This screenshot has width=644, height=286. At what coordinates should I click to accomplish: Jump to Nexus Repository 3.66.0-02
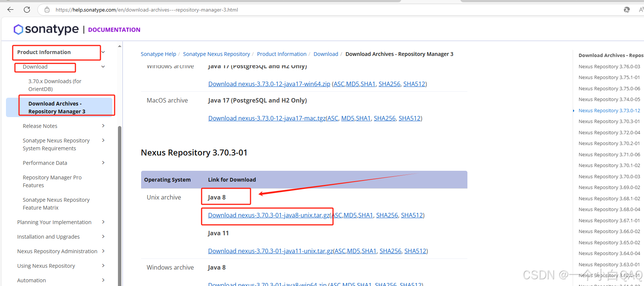pyautogui.click(x=609, y=232)
